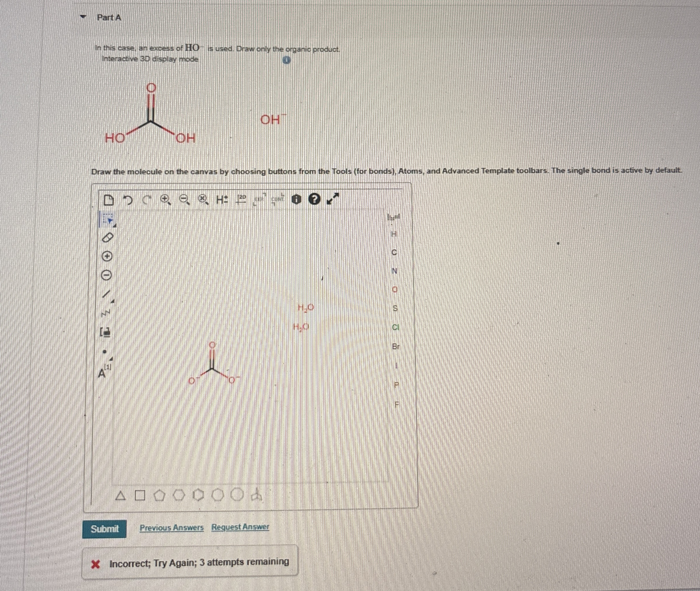Expand the single bond tool options
Viewport: 700px width, 591px height.
point(113,302)
